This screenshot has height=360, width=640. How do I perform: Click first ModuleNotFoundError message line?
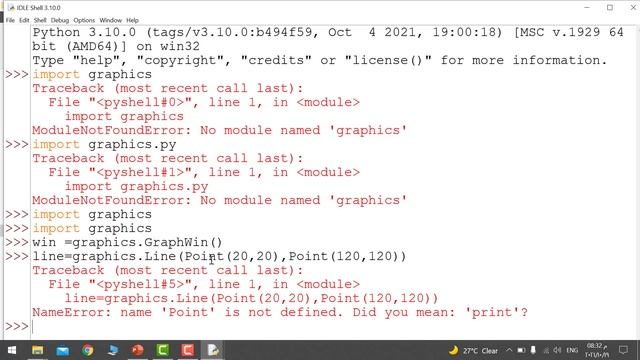click(x=219, y=131)
